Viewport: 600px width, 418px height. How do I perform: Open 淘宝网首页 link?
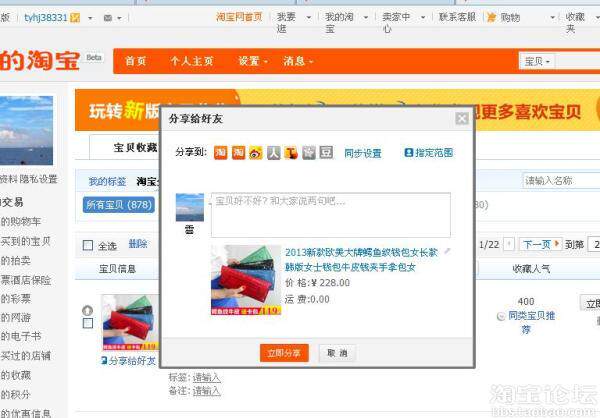tap(239, 17)
